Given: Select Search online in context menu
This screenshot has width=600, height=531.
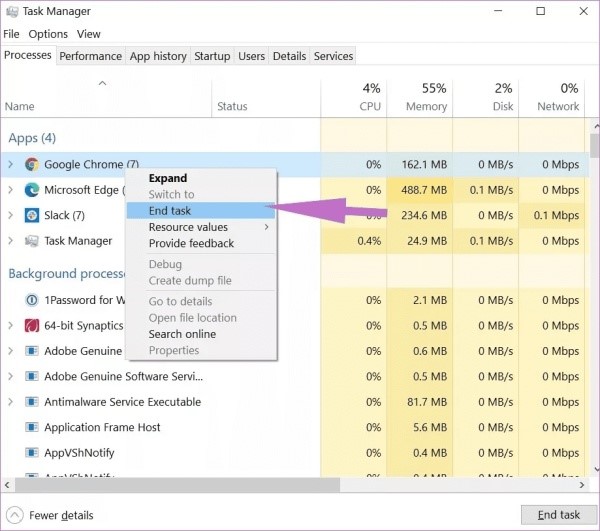Looking at the screenshot, I should coord(182,334).
